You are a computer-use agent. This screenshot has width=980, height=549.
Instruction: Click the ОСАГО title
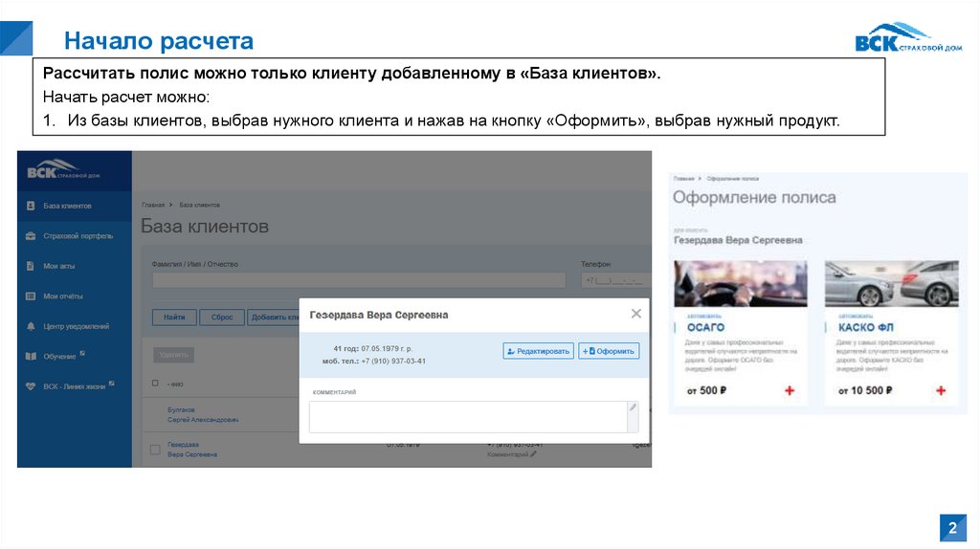[705, 327]
